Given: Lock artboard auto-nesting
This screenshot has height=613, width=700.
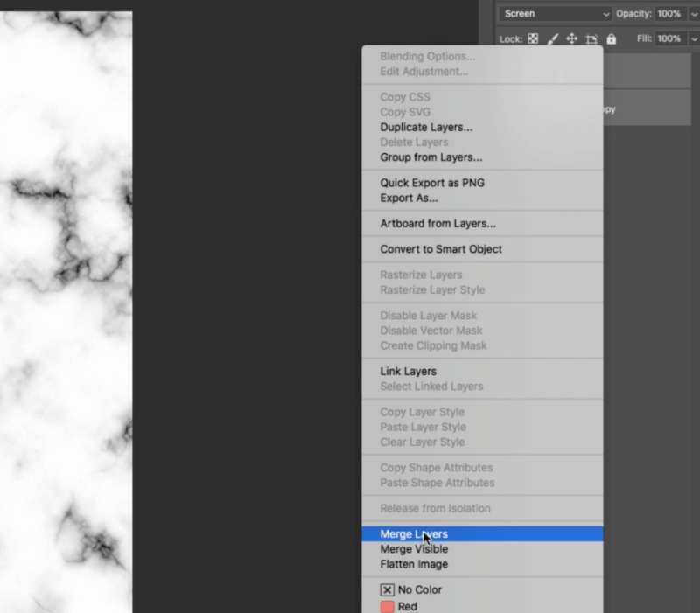Looking at the screenshot, I should point(594,38).
